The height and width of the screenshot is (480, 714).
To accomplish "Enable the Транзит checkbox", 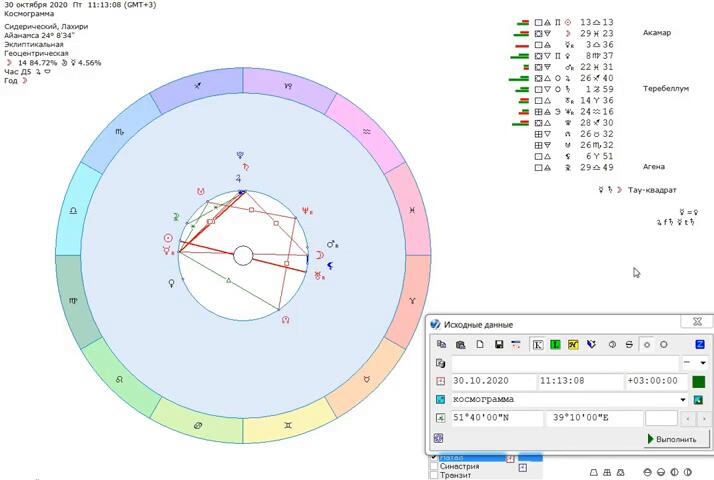I will (433, 475).
